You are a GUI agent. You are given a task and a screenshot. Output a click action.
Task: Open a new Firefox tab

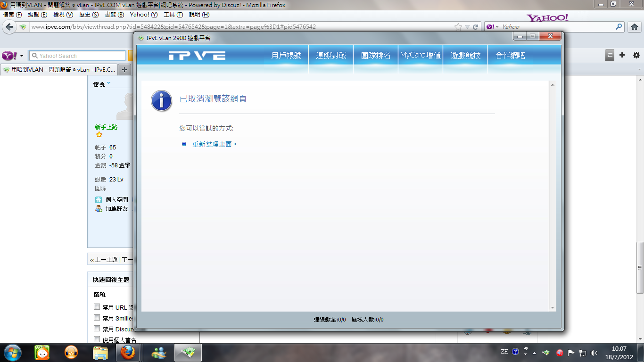[124, 70]
